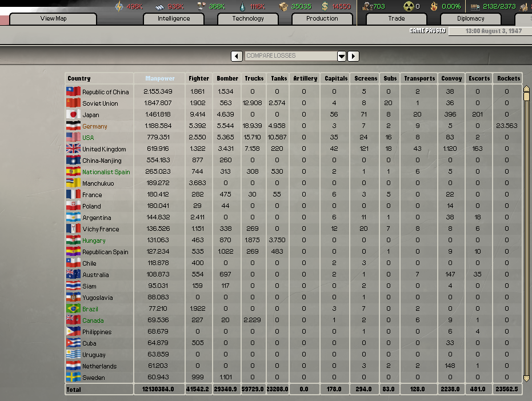Select the Manchukuo row name
The width and height of the screenshot is (532, 401).
98,183
